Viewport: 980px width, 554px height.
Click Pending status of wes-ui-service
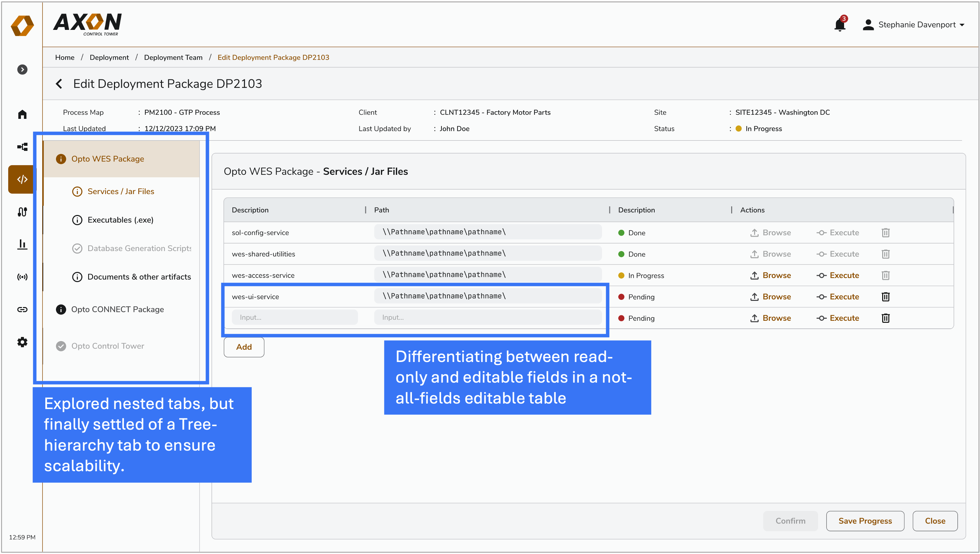636,297
